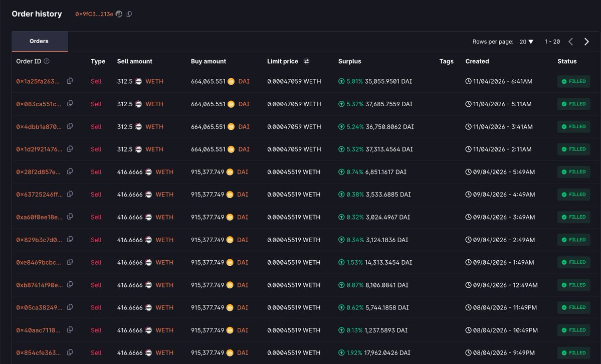Copy order ID 0x1d2f921476...
601x364 pixels.
point(70,149)
